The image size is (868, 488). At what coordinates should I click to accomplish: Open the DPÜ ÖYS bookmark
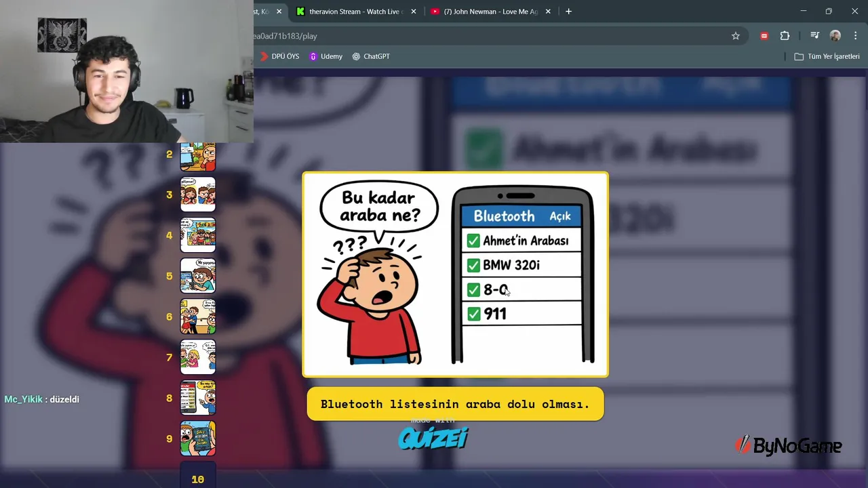tap(279, 56)
